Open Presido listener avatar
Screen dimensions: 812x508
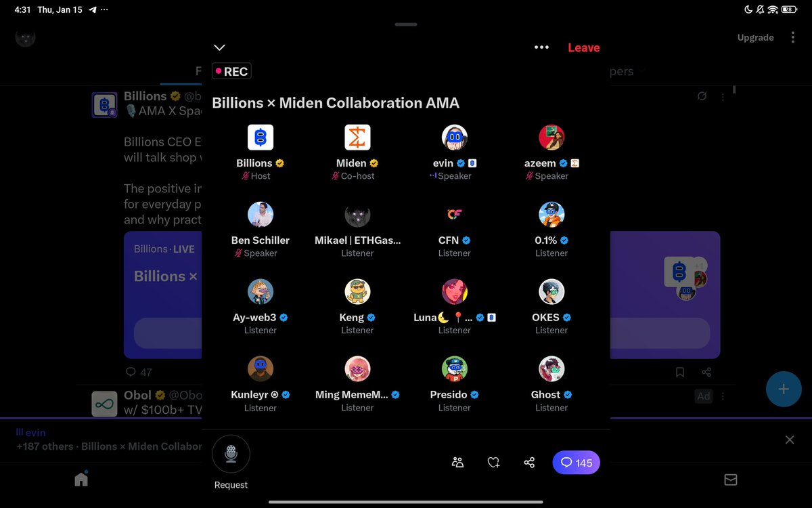point(455,369)
